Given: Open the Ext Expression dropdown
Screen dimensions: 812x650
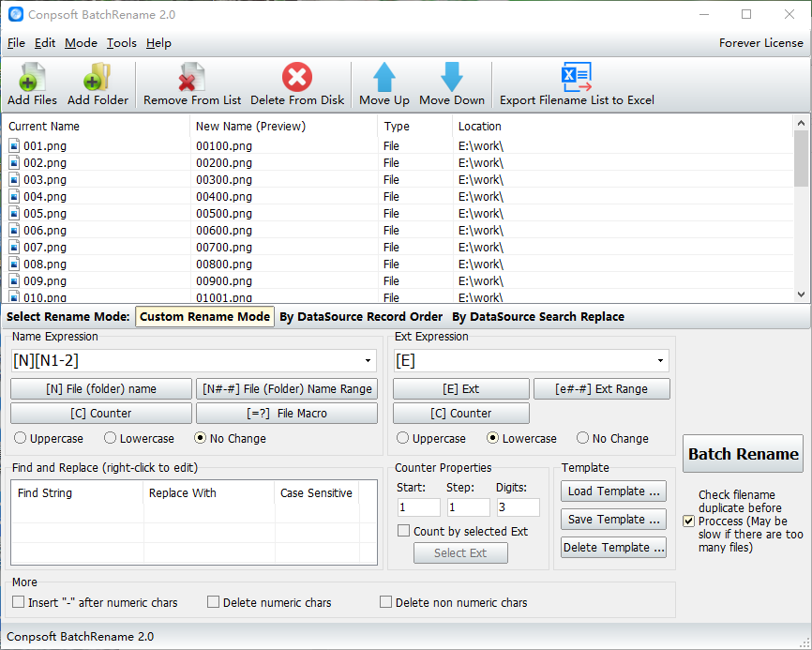Looking at the screenshot, I should 660,361.
